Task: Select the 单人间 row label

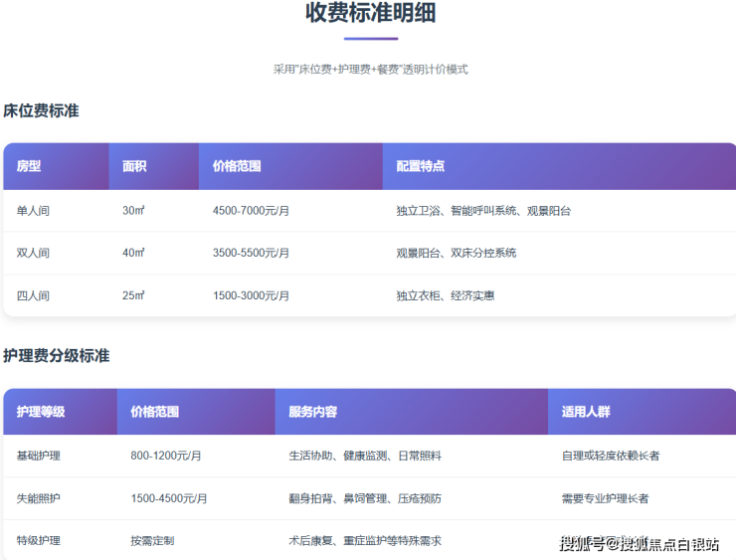Action: coord(33,211)
